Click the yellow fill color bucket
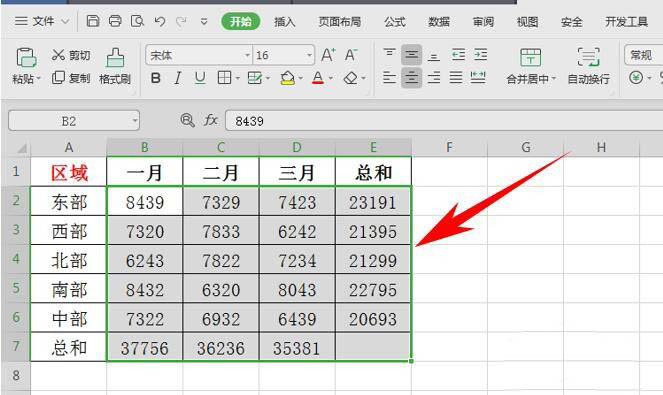The width and height of the screenshot is (663, 395). [288, 78]
